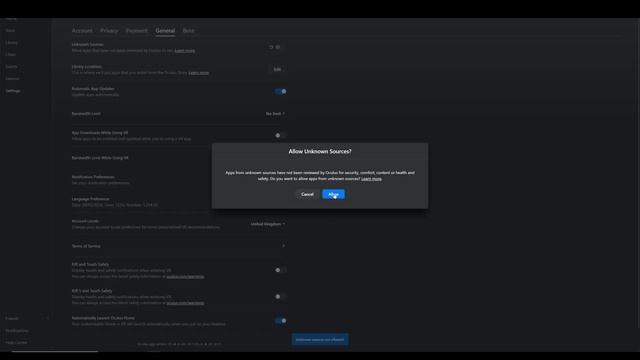Open Learn more link under Unknown Sources
640x360 pixels.
click(184, 51)
